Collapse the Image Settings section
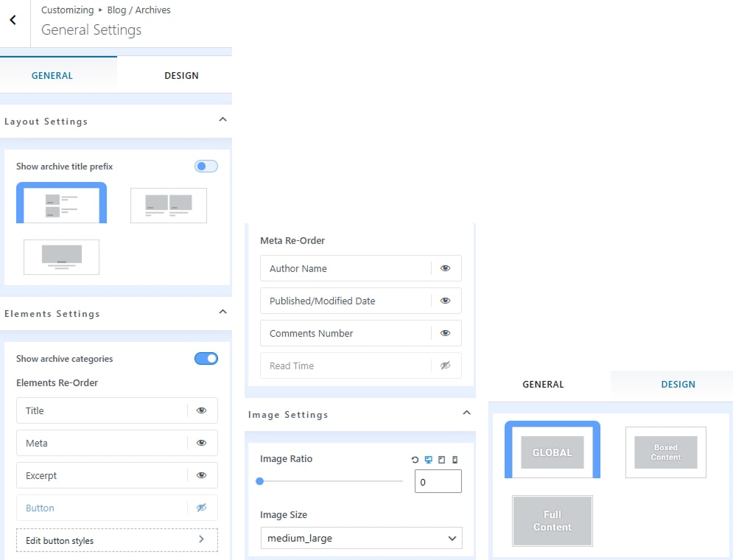Viewport: 733px width, 560px height. [x=466, y=413]
